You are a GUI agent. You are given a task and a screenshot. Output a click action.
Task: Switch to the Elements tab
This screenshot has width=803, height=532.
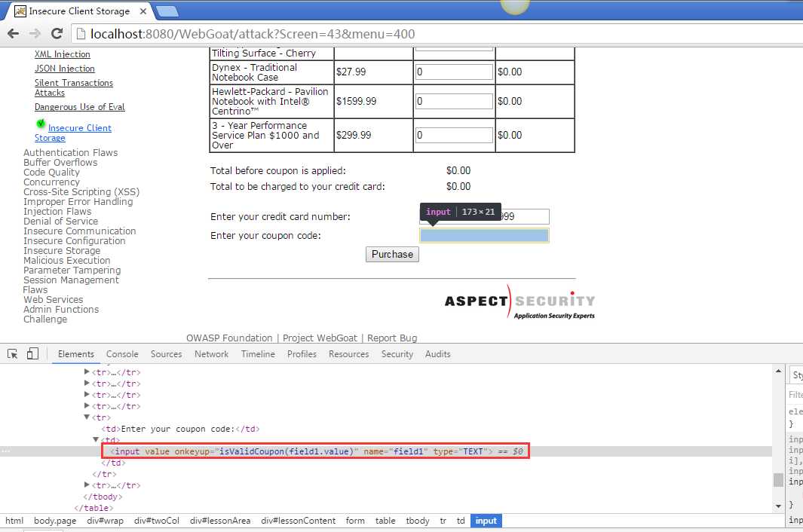(x=76, y=354)
